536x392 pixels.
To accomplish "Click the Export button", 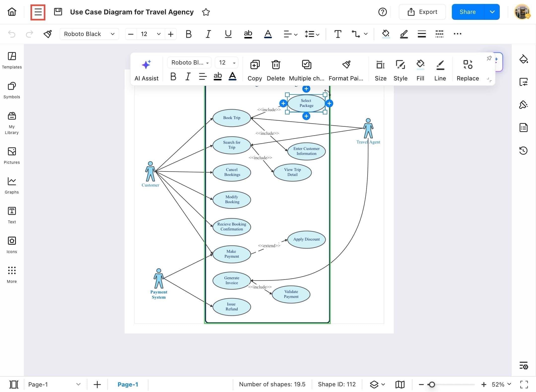I will click(422, 12).
